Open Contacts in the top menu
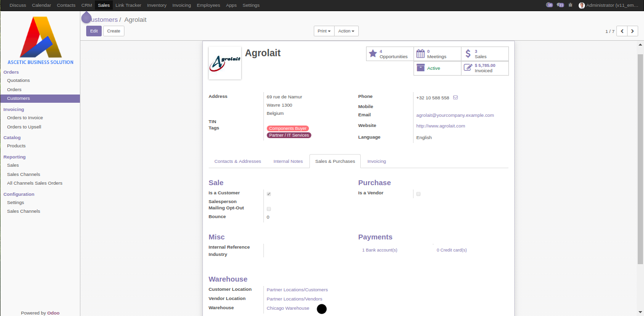 [66, 5]
